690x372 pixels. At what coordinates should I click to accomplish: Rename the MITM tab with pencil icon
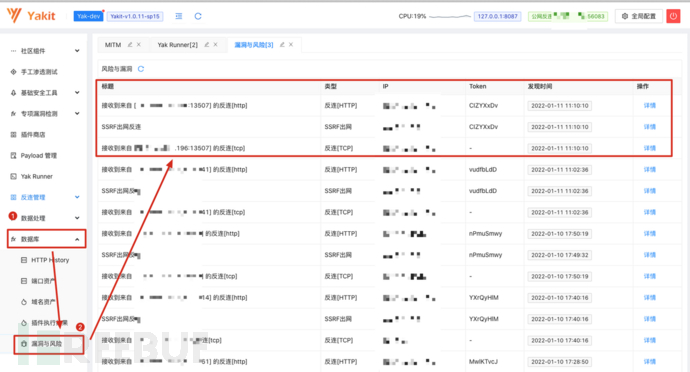[x=130, y=44]
